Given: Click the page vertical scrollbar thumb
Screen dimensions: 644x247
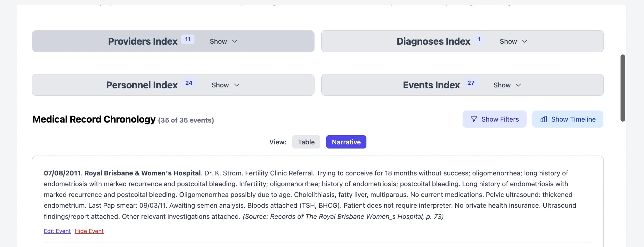Looking at the screenshot, I should coord(623,88).
